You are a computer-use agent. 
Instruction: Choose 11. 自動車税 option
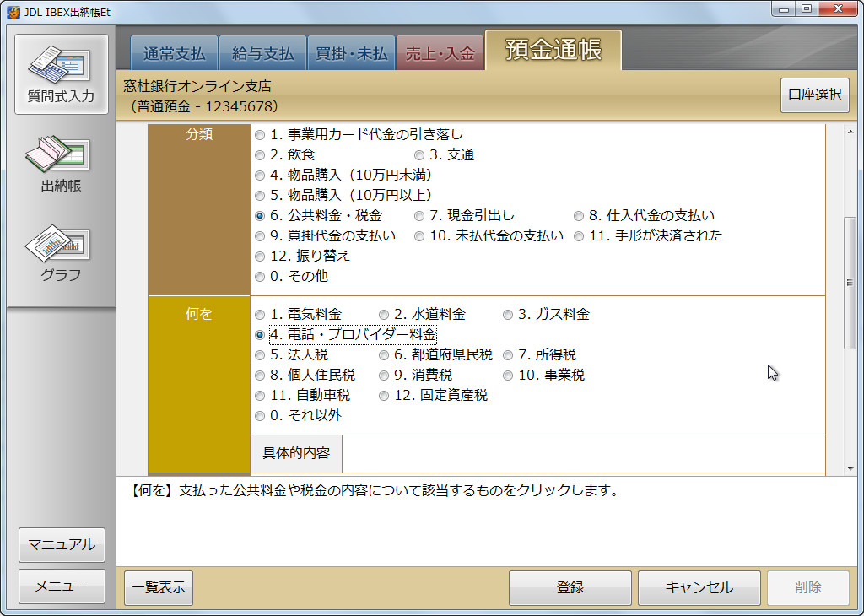pyautogui.click(x=260, y=396)
